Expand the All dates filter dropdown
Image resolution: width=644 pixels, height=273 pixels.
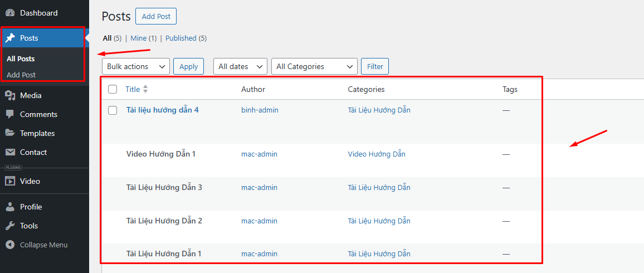point(240,66)
